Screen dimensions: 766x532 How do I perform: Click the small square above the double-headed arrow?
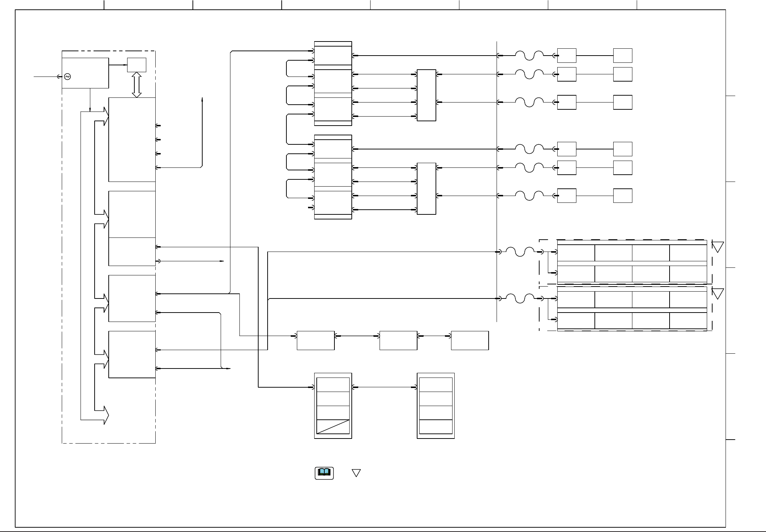(x=137, y=65)
